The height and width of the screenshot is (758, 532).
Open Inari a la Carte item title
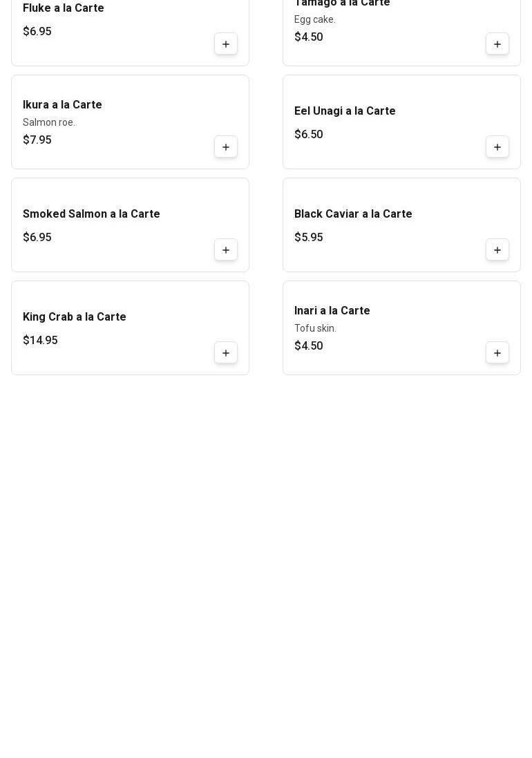click(332, 311)
